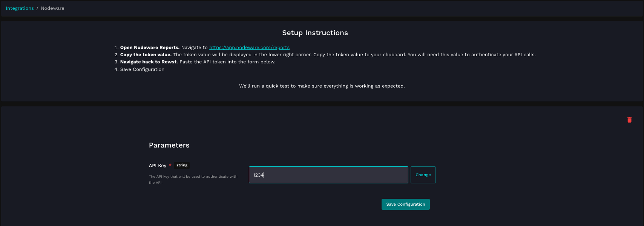
Task: Select the "Navigate back to Rewst" step
Action: (149, 62)
